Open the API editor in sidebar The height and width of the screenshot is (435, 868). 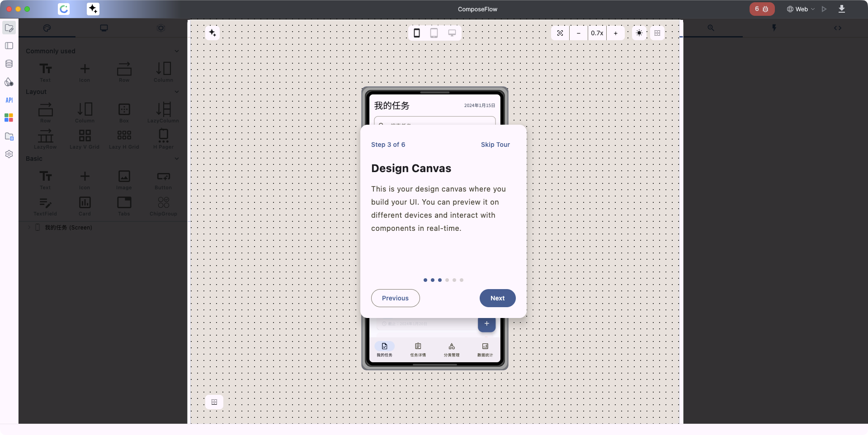pyautogui.click(x=9, y=100)
